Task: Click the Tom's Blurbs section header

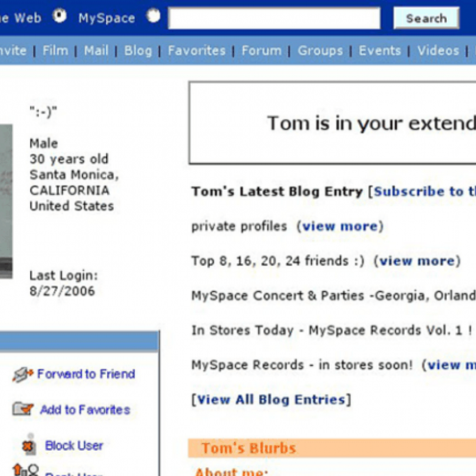Action: click(x=332, y=448)
